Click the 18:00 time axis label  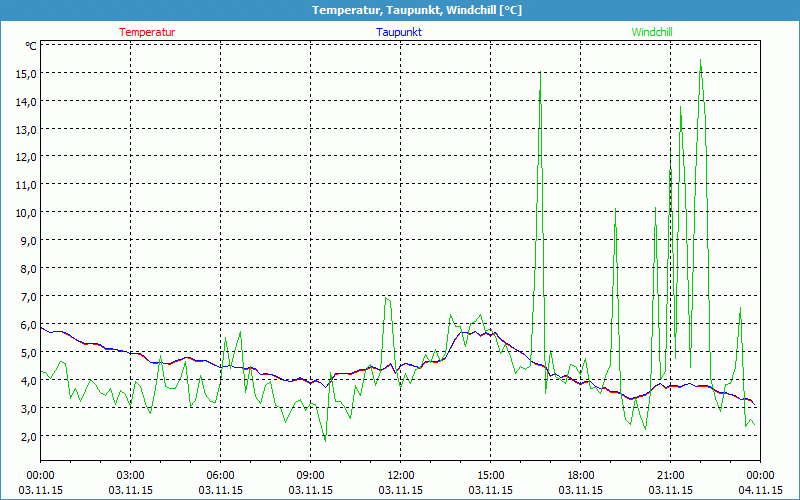click(x=580, y=475)
